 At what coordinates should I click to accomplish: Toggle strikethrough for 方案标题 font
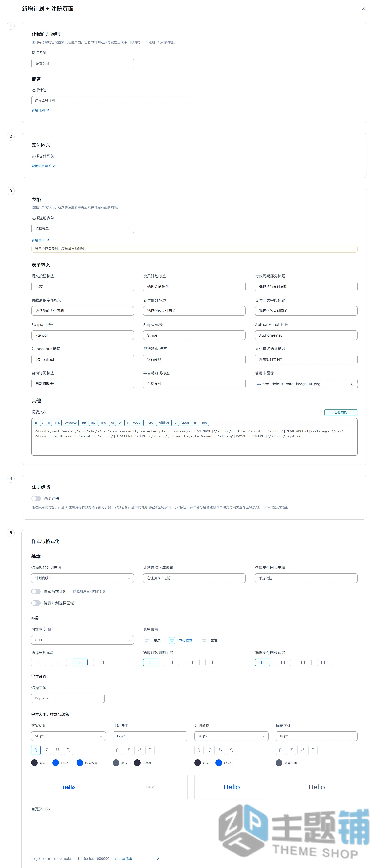(x=68, y=750)
